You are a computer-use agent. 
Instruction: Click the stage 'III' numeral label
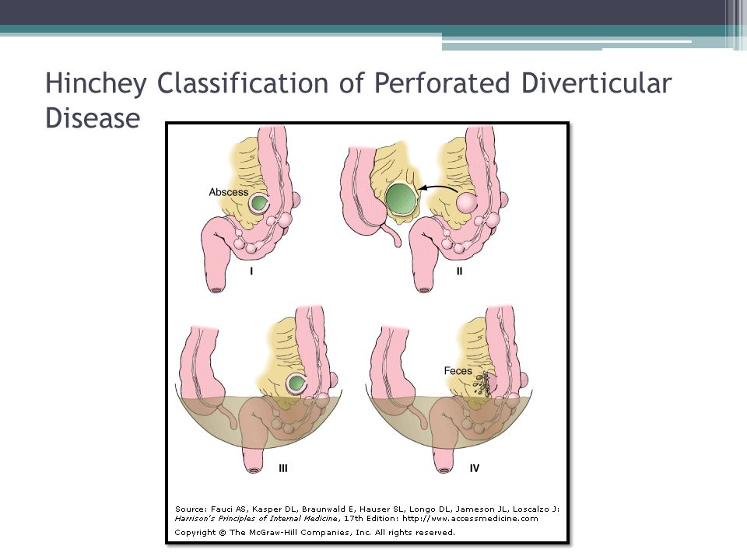pyautogui.click(x=283, y=468)
